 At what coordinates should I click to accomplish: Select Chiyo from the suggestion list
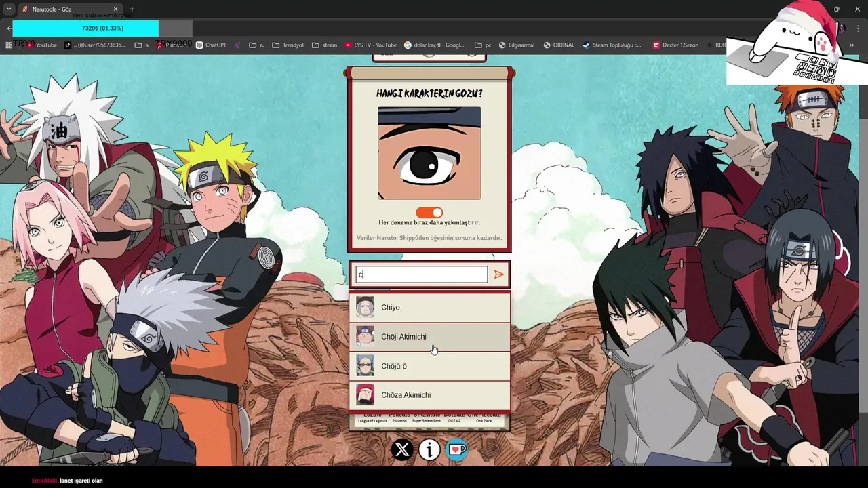(x=429, y=308)
